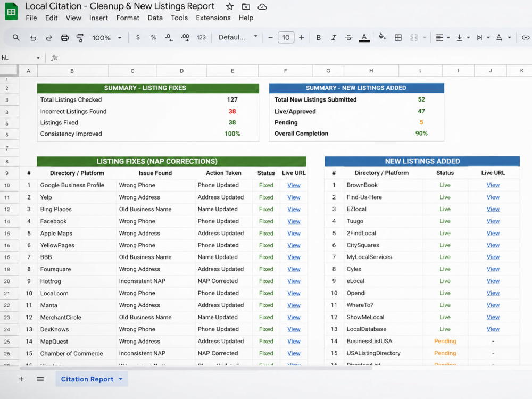Open the Edit menu
532x399 pixels.
51,18
